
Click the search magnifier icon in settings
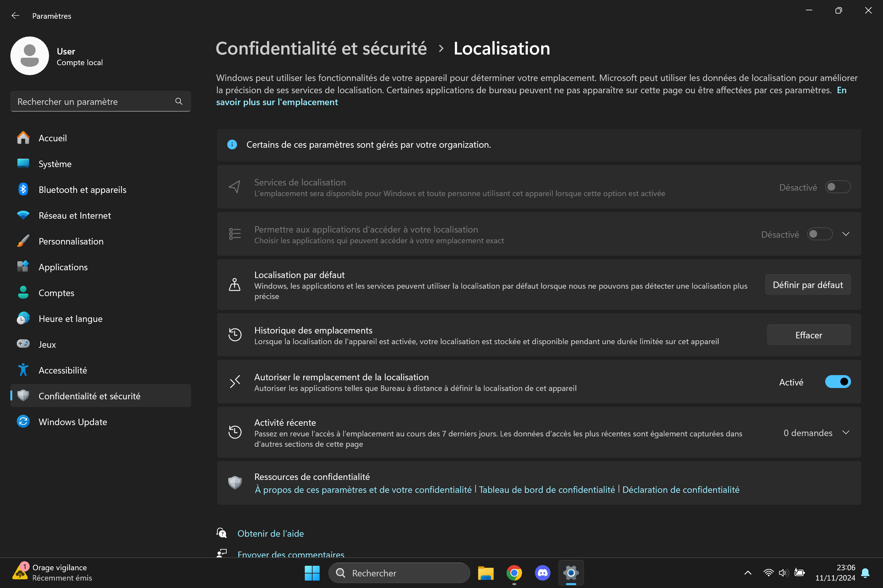click(x=179, y=101)
